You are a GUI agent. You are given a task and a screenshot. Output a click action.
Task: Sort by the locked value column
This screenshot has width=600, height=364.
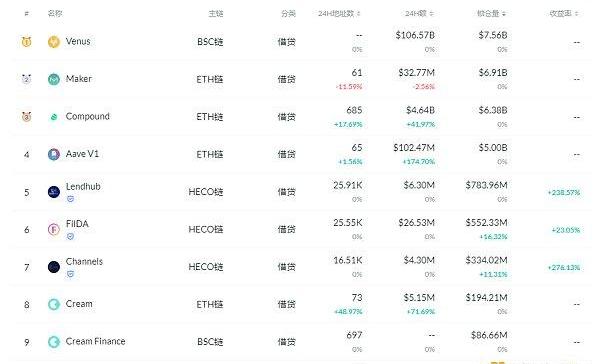pyautogui.click(x=491, y=13)
